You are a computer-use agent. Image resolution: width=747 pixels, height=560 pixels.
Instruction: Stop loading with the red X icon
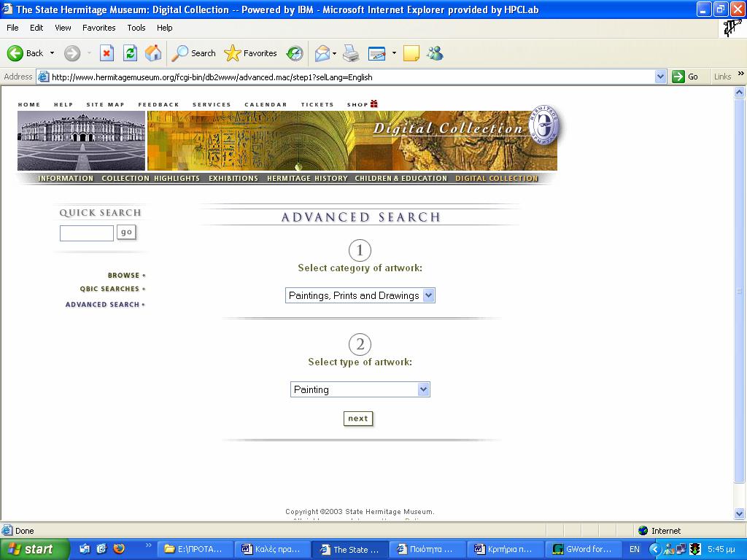(x=107, y=53)
